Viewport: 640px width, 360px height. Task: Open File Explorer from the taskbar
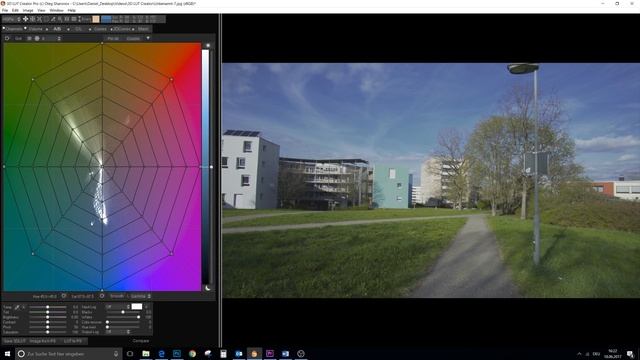pos(146,353)
